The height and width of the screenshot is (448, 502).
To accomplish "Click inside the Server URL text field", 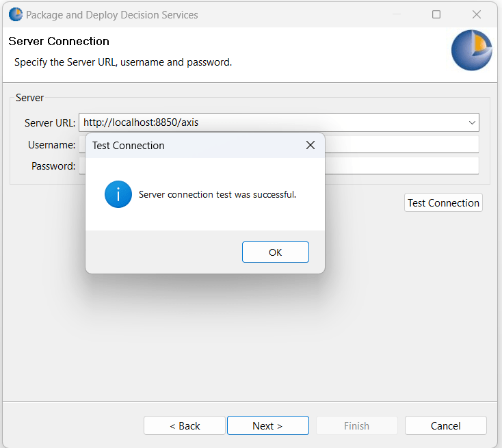I will pos(274,123).
